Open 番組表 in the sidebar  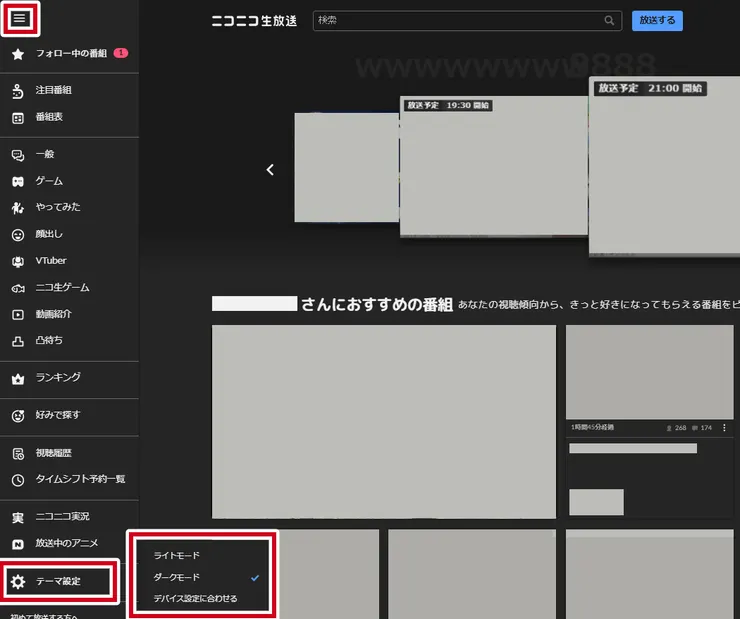tap(49, 117)
